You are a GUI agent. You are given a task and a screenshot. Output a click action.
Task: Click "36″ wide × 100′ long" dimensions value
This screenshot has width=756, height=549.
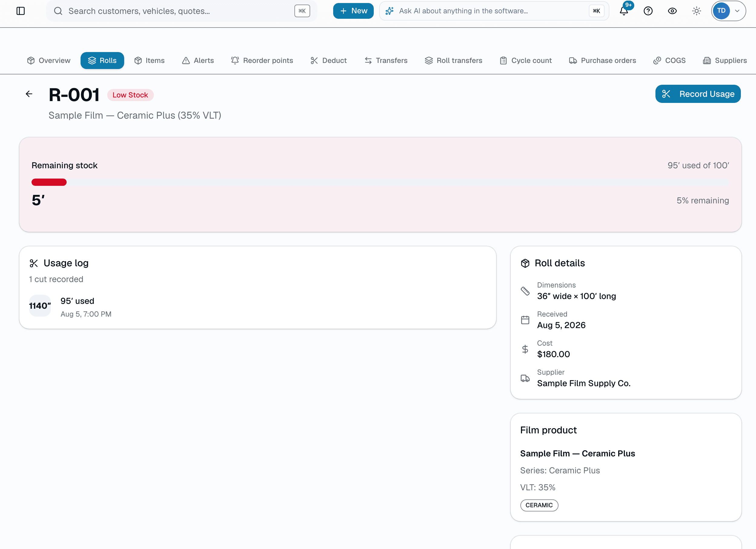click(576, 296)
